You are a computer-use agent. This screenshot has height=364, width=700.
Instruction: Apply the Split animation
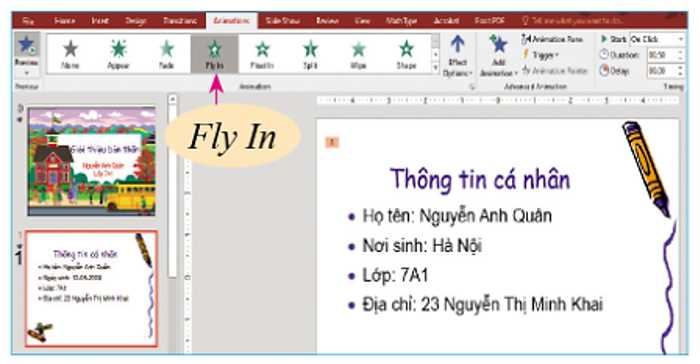coord(310,54)
